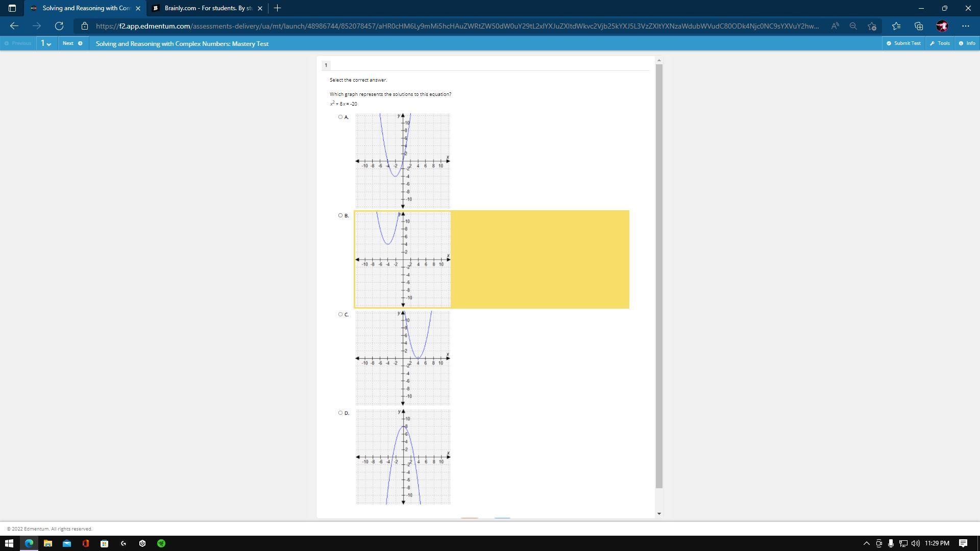The width and height of the screenshot is (980, 551).
Task: Select answer option A radio button
Action: (x=340, y=117)
